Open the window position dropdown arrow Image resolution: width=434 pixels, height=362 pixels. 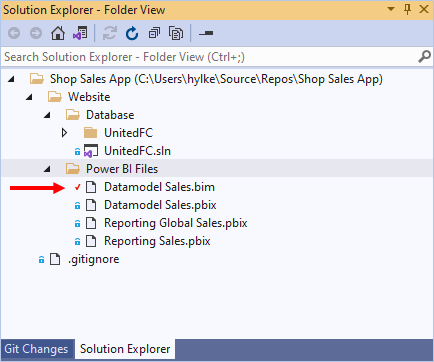point(391,9)
